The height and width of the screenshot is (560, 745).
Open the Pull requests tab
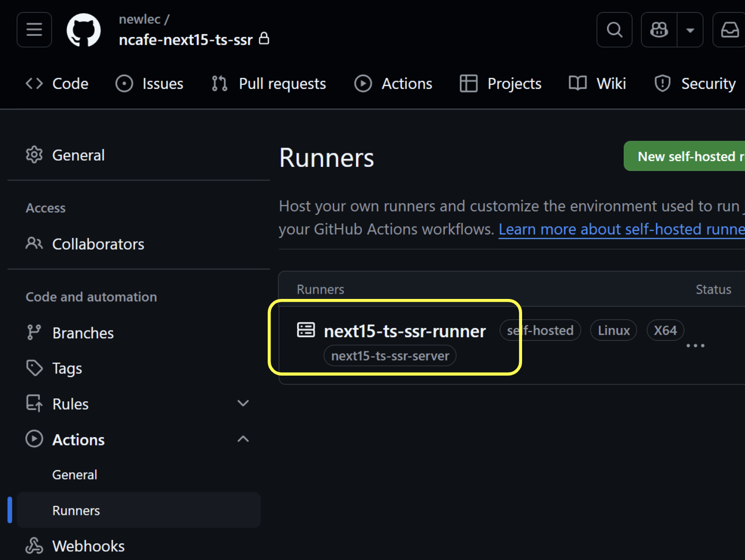click(269, 83)
